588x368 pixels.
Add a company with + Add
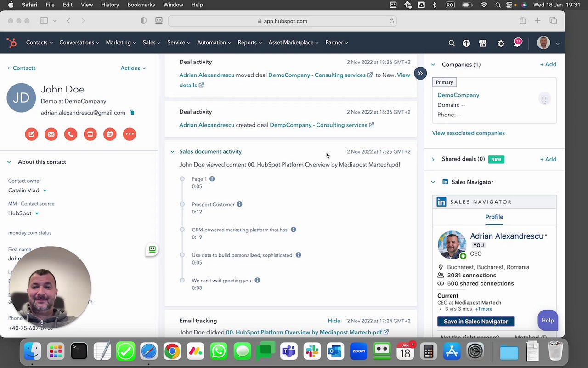[x=548, y=65]
